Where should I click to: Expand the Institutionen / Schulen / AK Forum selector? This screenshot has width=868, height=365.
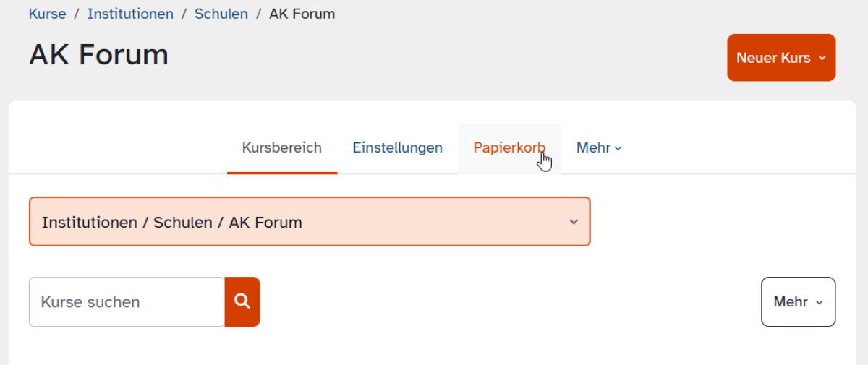tap(310, 222)
